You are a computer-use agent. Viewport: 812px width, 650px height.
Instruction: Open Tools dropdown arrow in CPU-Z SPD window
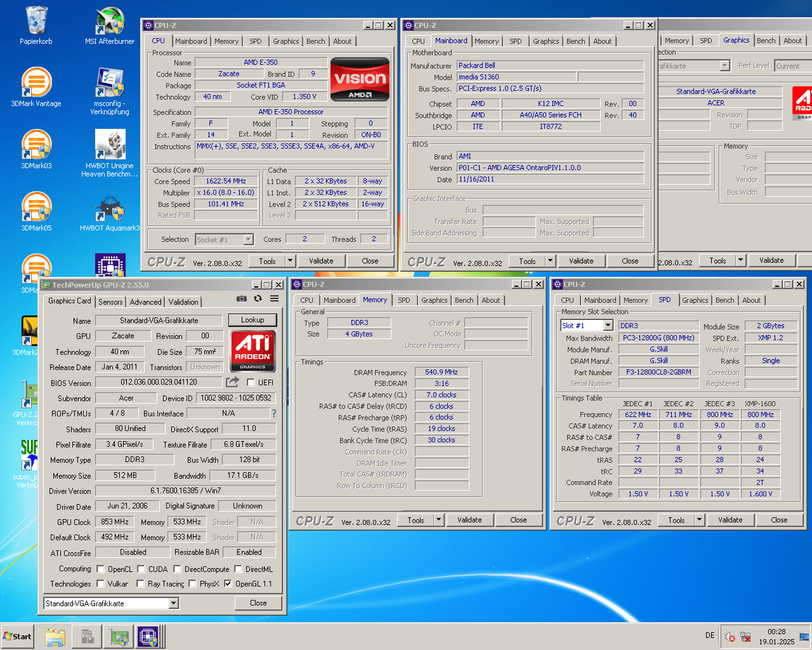click(699, 520)
